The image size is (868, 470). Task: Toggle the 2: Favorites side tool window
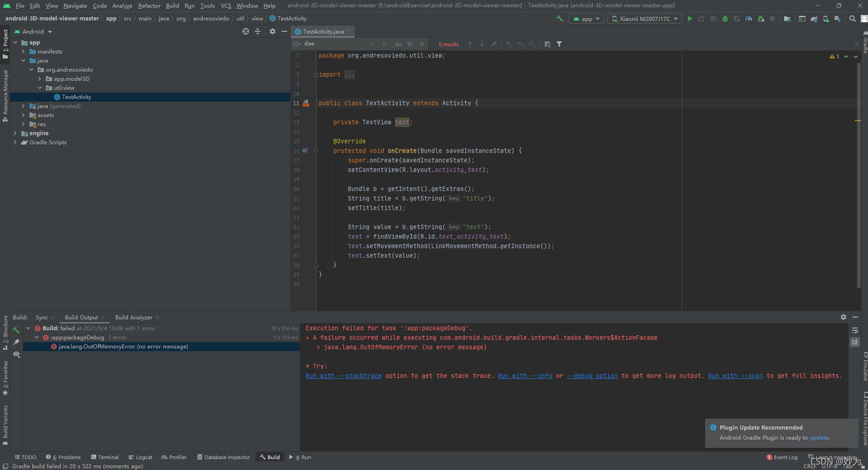(5, 378)
